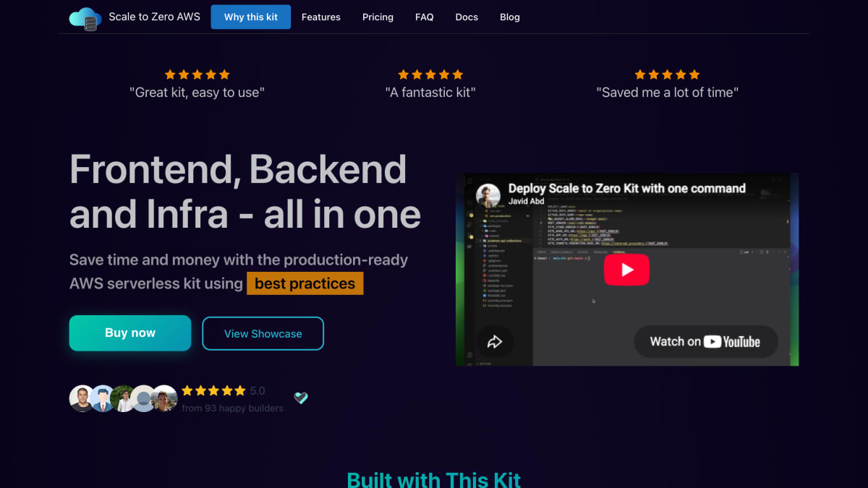Click the "A fantastic kit" quote
This screenshot has height=488, width=868.
tap(430, 93)
